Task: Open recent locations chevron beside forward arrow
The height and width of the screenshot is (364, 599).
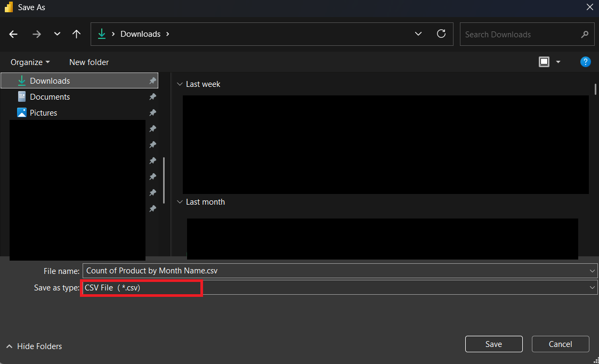Action: (x=58, y=34)
